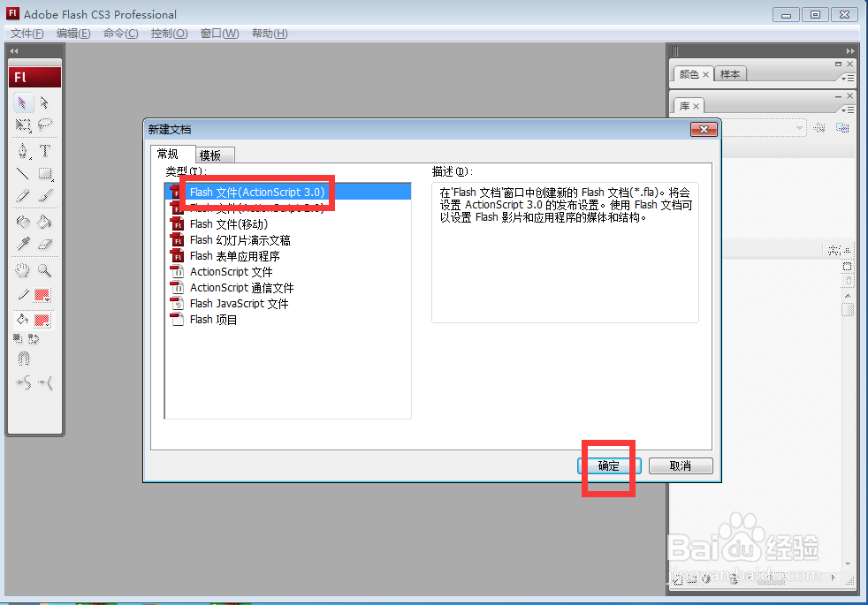Image resolution: width=868 pixels, height=605 pixels.
Task: Select the 库 panel tab
Action: pos(685,106)
